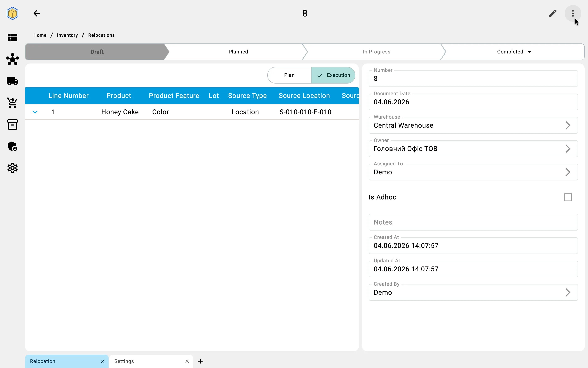Viewport: 588px width, 368px height.
Task: Close the Settings tab
Action: pyautogui.click(x=187, y=361)
